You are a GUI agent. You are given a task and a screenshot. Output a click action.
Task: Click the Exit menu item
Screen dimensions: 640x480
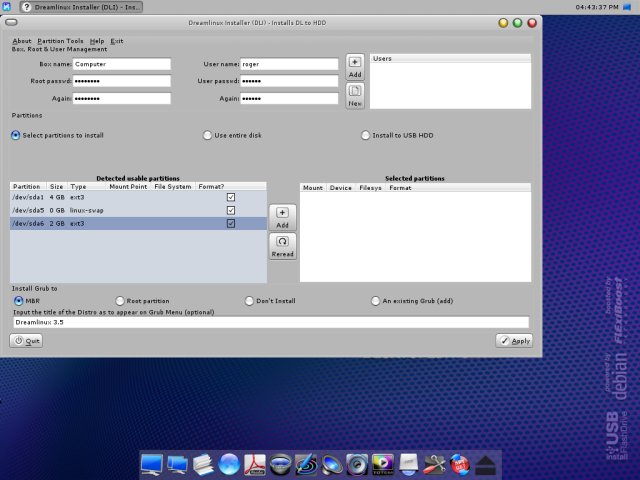pos(117,41)
